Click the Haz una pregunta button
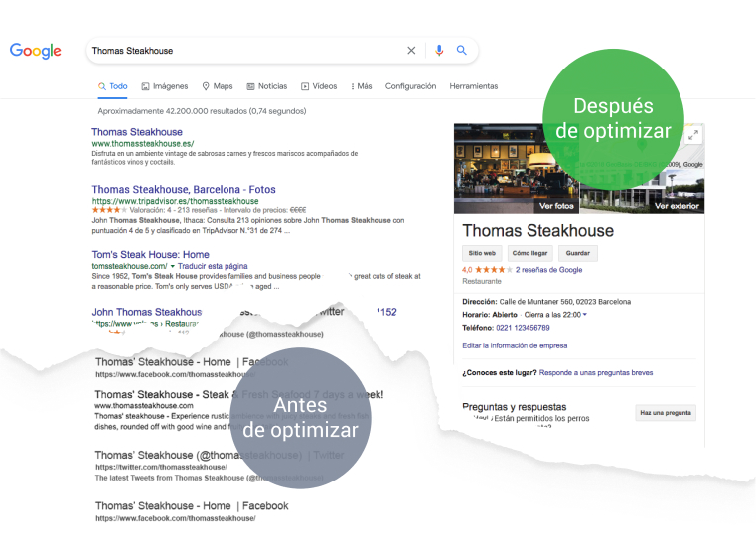 click(666, 413)
